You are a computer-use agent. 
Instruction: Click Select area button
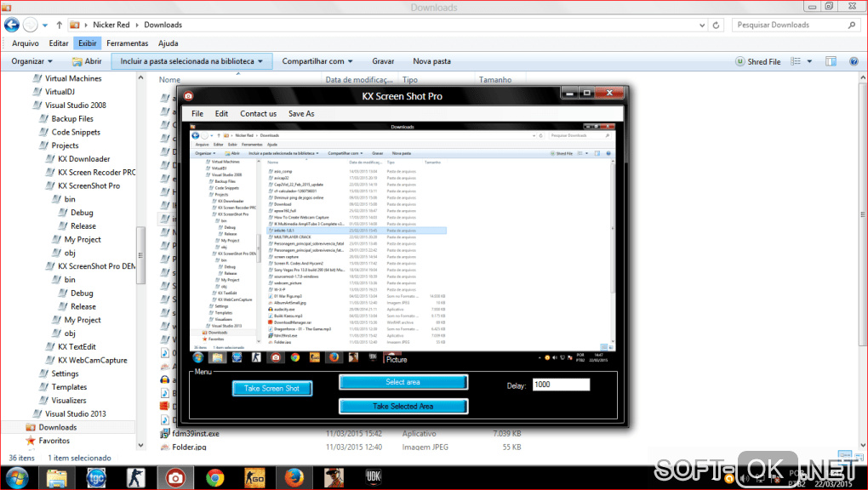403,382
